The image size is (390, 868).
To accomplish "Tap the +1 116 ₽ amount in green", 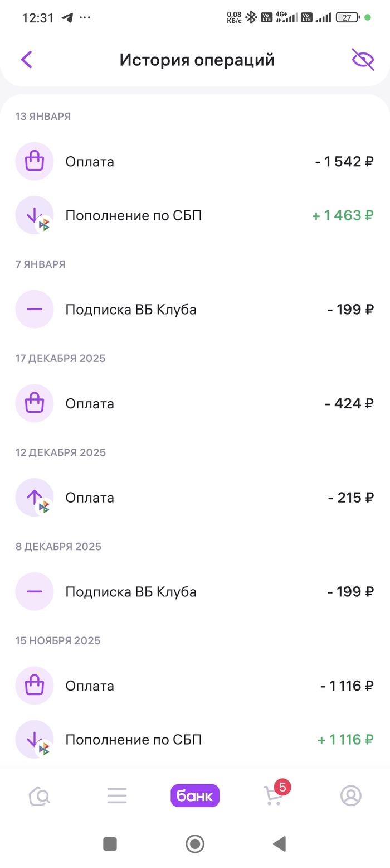I will coord(345,740).
